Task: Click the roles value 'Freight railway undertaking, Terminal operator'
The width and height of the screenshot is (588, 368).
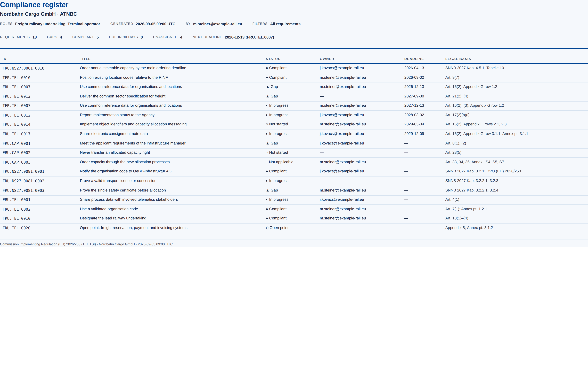Action: click(x=58, y=24)
